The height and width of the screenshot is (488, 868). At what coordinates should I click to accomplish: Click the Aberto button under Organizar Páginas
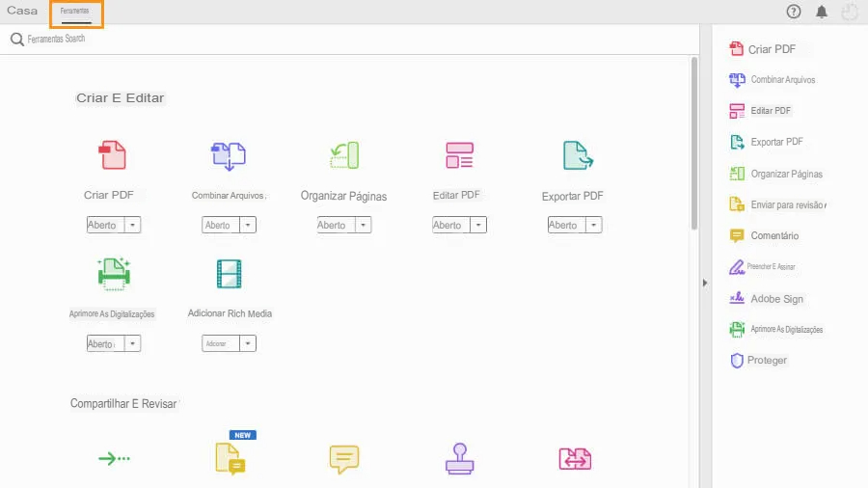pos(336,225)
